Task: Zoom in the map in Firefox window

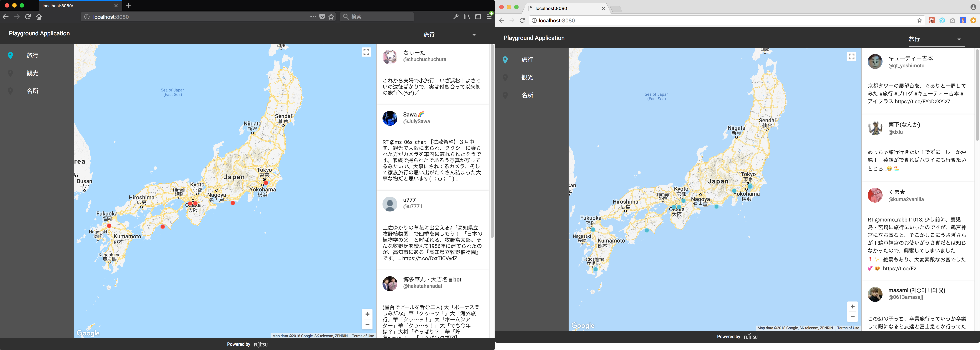Action: coord(367,314)
